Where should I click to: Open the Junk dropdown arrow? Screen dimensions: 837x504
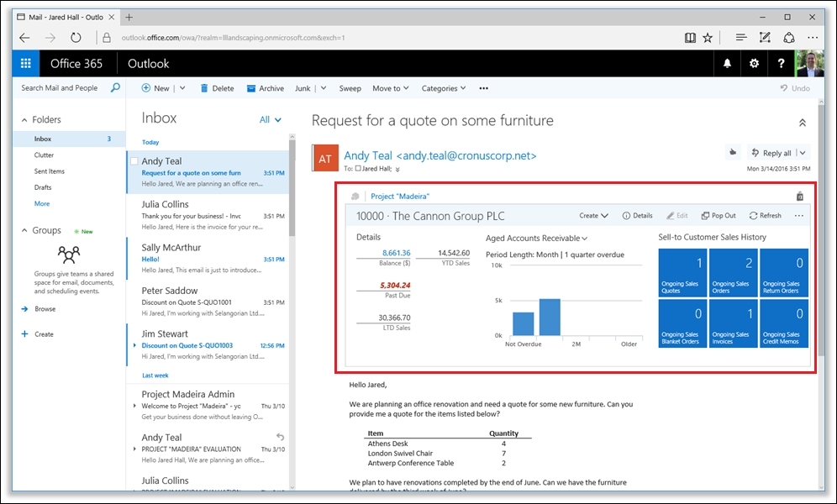tap(324, 88)
